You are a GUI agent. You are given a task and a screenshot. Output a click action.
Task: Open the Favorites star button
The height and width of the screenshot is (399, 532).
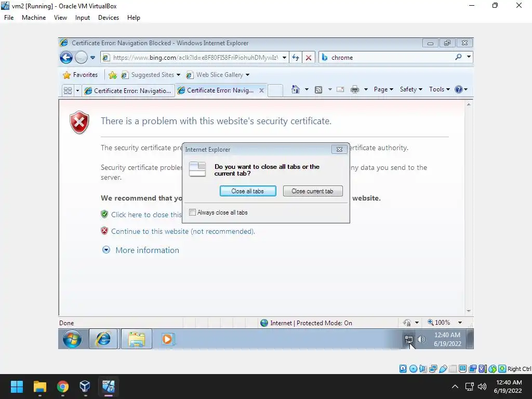(x=81, y=75)
